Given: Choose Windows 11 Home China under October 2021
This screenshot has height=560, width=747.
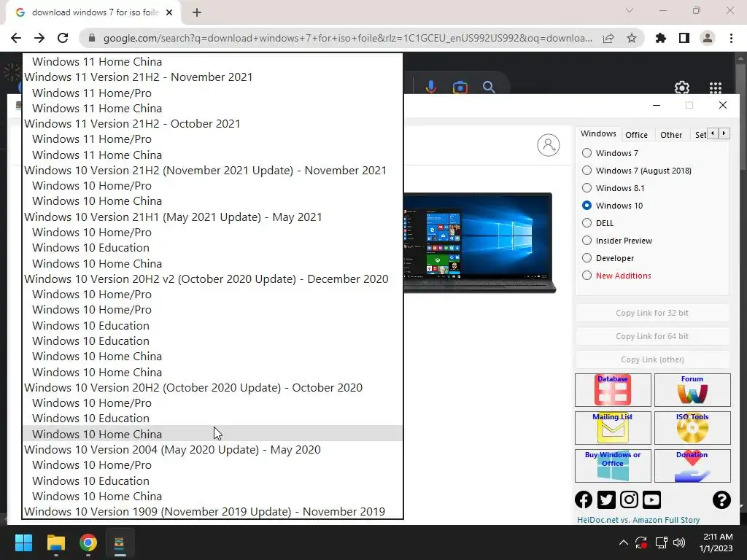Looking at the screenshot, I should (x=213, y=155).
